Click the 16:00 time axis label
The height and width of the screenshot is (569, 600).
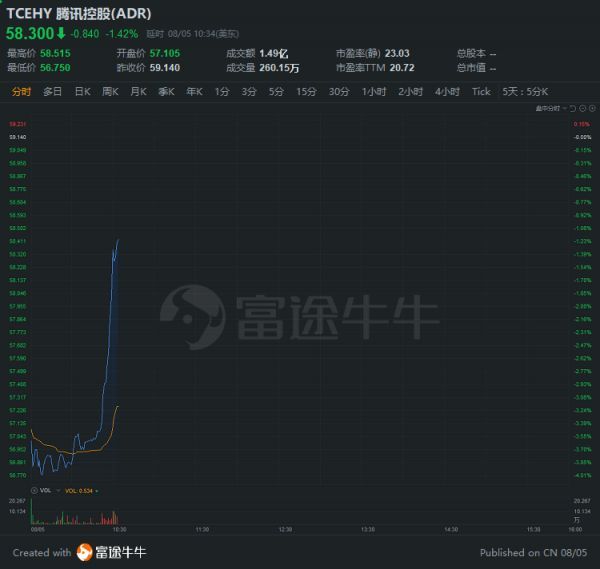click(x=575, y=530)
